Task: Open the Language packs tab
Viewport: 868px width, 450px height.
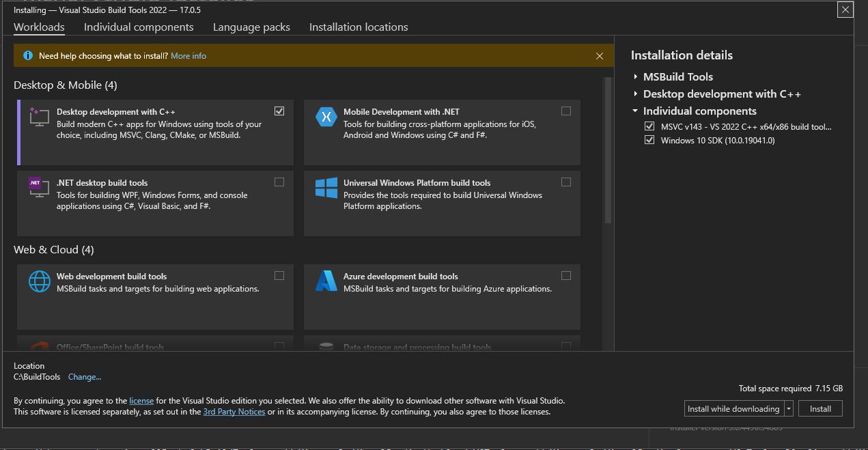Action: coord(251,27)
